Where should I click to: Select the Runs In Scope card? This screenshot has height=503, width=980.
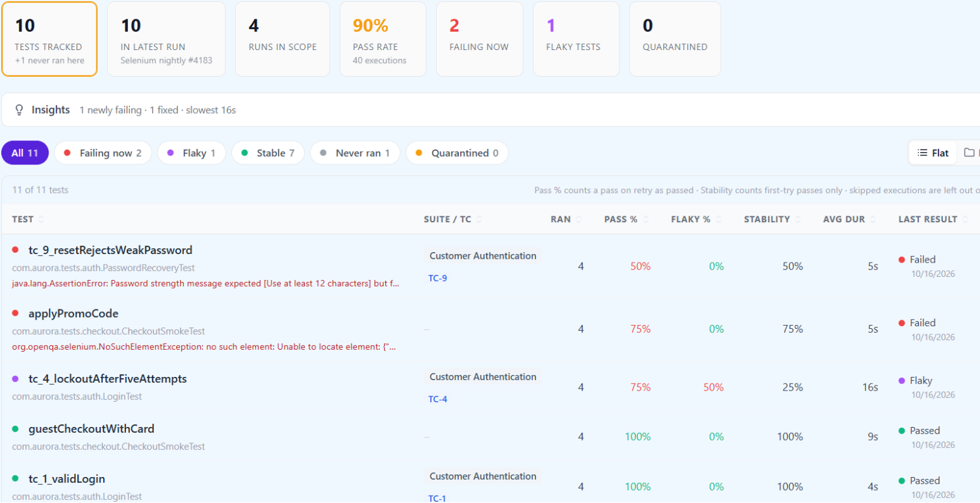coord(283,39)
